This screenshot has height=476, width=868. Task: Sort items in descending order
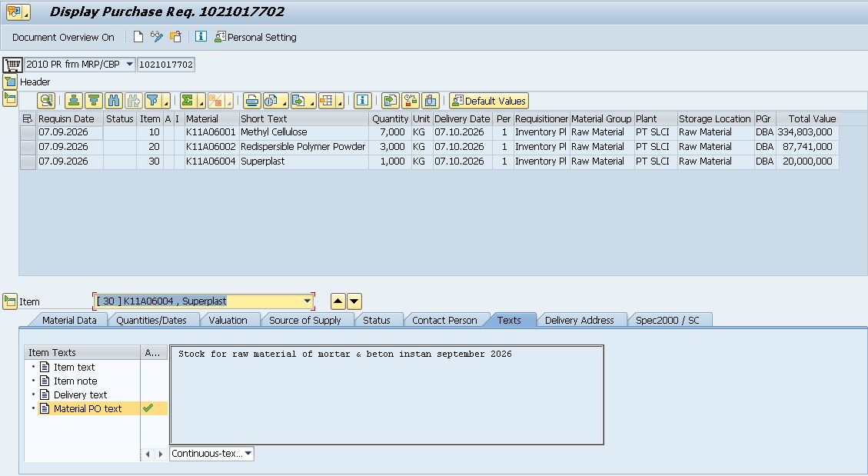pyautogui.click(x=94, y=101)
